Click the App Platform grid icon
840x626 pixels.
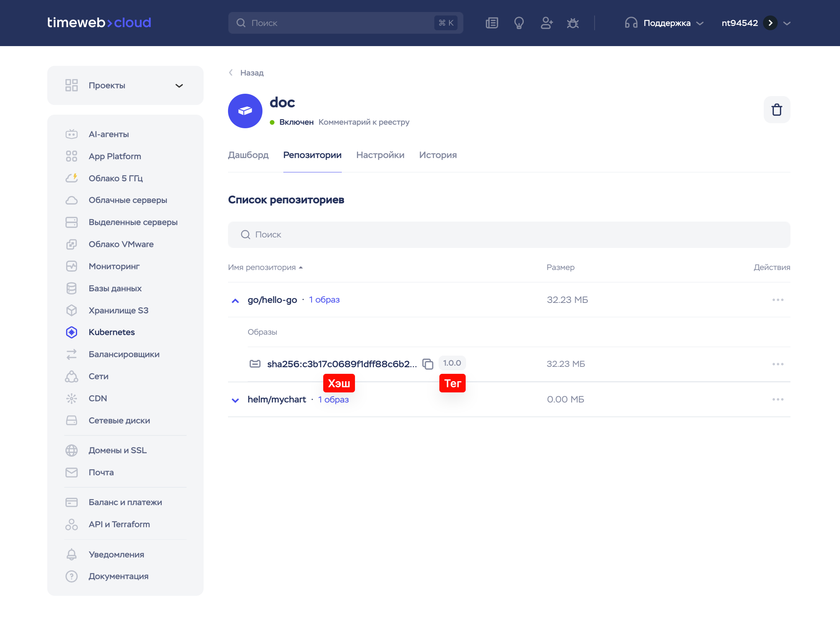click(x=72, y=156)
